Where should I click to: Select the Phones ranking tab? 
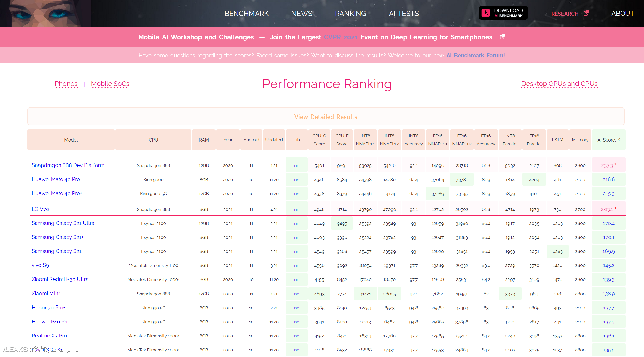coord(66,84)
